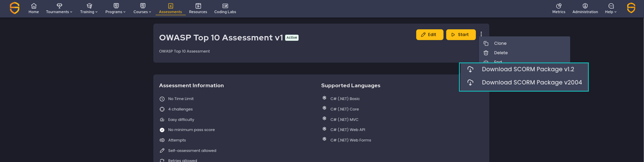Click the Secure Code Warrior logo
The height and width of the screenshot is (162, 644).
coord(15,8)
